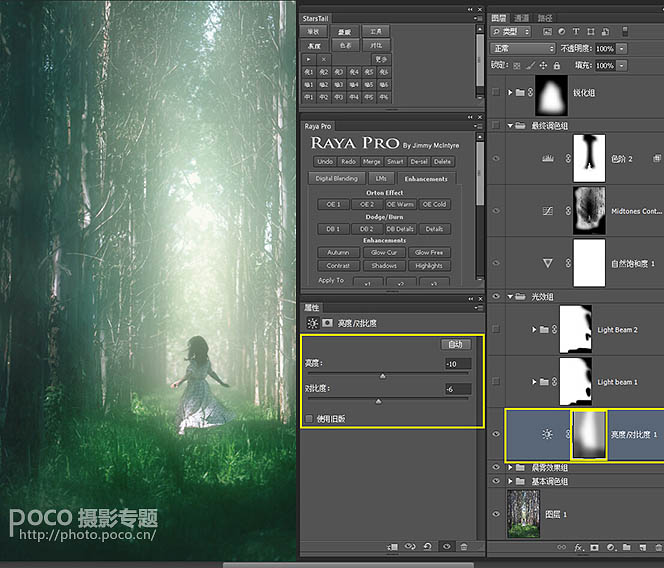
Task: Click the play arrow button in StarsTail panel
Action: tap(309, 59)
